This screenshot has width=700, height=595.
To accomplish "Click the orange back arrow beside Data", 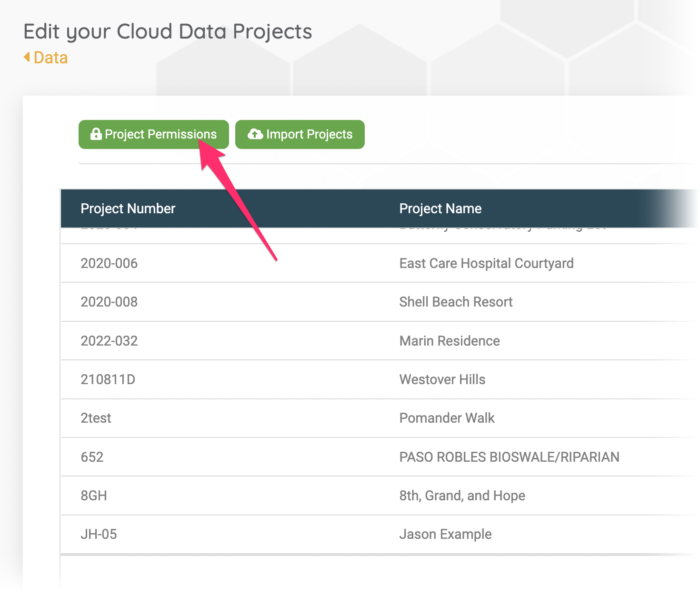I will (27, 57).
